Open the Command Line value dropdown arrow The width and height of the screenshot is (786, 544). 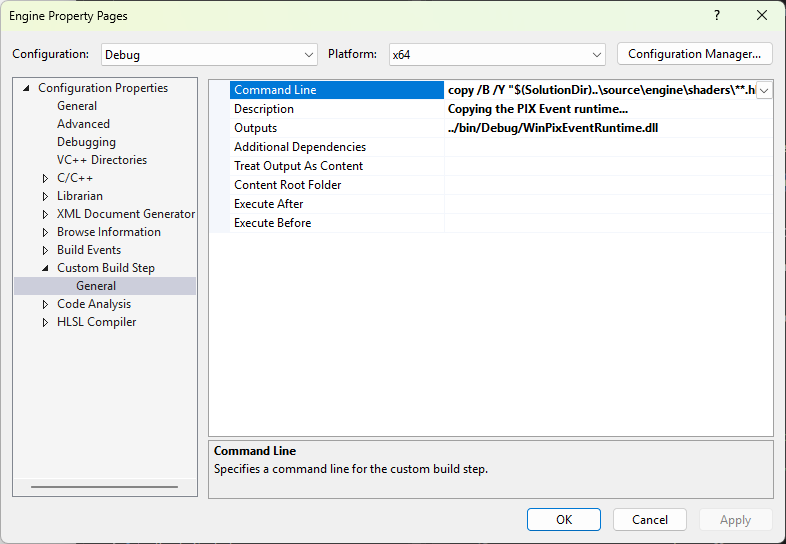pos(764,90)
